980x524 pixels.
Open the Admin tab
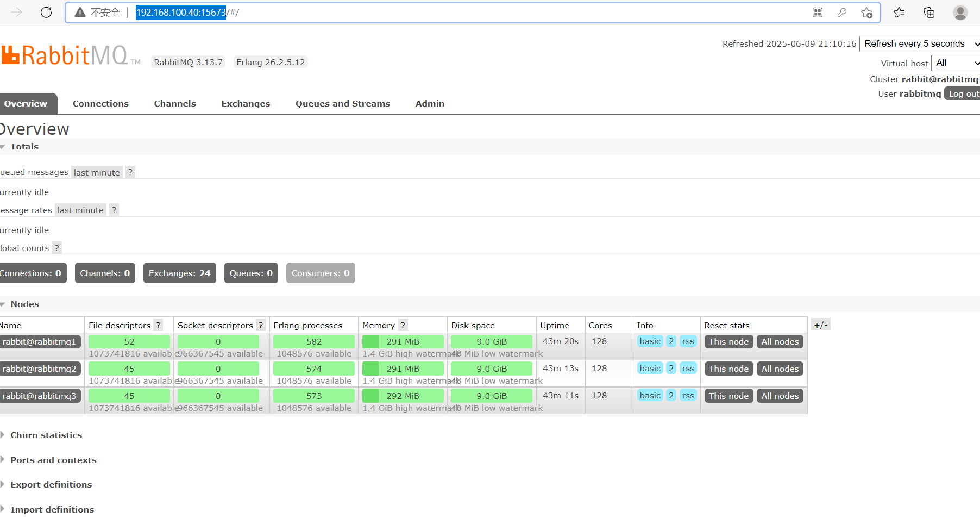pos(430,104)
